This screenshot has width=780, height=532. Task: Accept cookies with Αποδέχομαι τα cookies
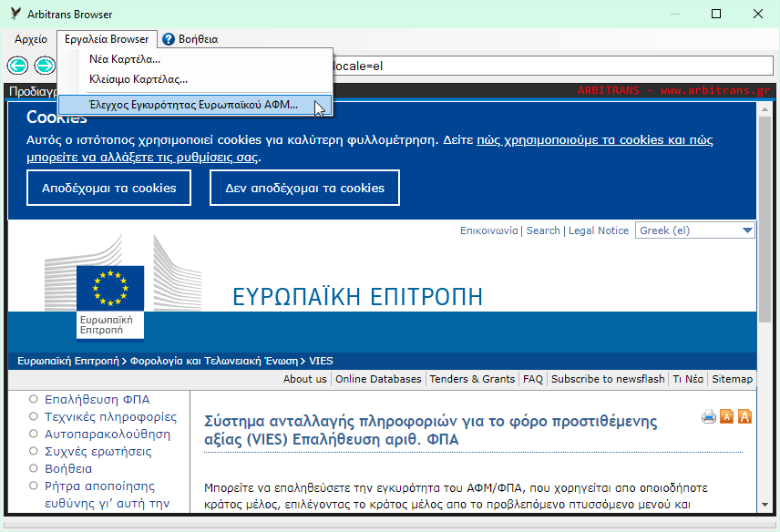pyautogui.click(x=109, y=188)
